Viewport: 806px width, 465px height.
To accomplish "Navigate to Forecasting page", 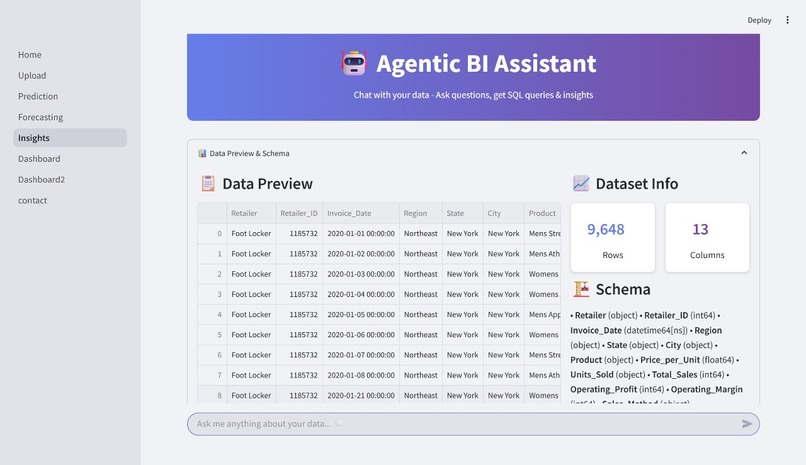I will [41, 117].
